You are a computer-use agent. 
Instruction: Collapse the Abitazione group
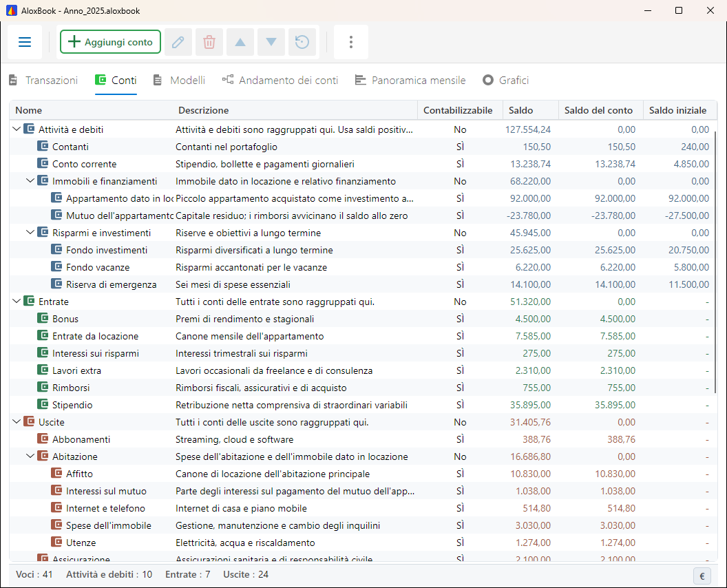pos(30,456)
